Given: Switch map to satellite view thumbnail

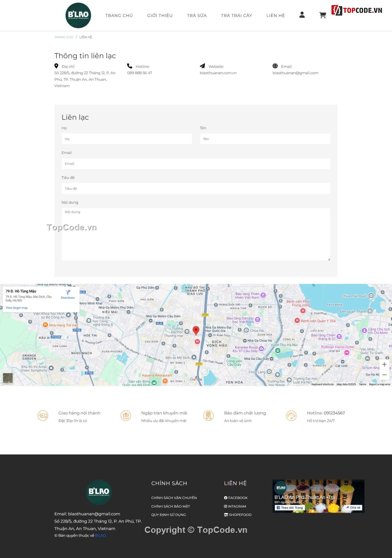Looking at the screenshot, I should (x=8, y=378).
